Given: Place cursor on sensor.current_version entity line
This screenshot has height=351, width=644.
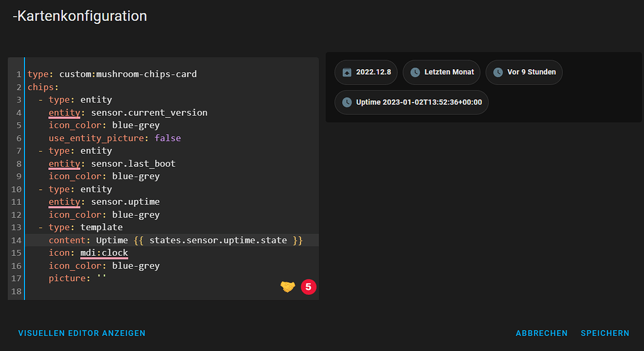Looking at the screenshot, I should 149,113.
